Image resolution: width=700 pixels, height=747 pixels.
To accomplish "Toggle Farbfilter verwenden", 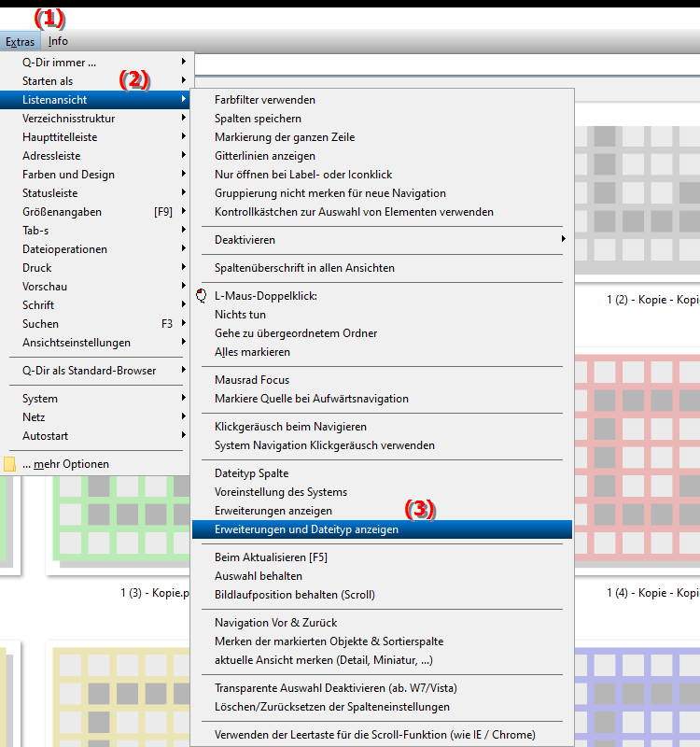I will pos(382,100).
